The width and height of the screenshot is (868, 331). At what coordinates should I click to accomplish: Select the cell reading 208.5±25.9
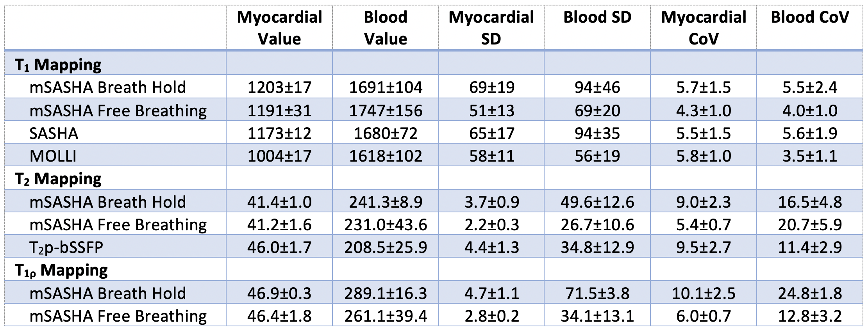[386, 247]
